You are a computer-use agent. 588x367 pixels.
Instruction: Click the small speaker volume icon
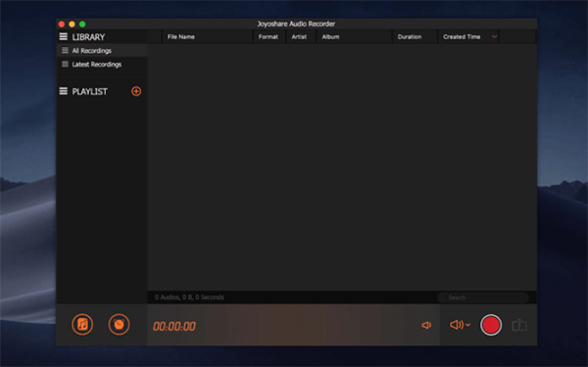click(x=426, y=325)
